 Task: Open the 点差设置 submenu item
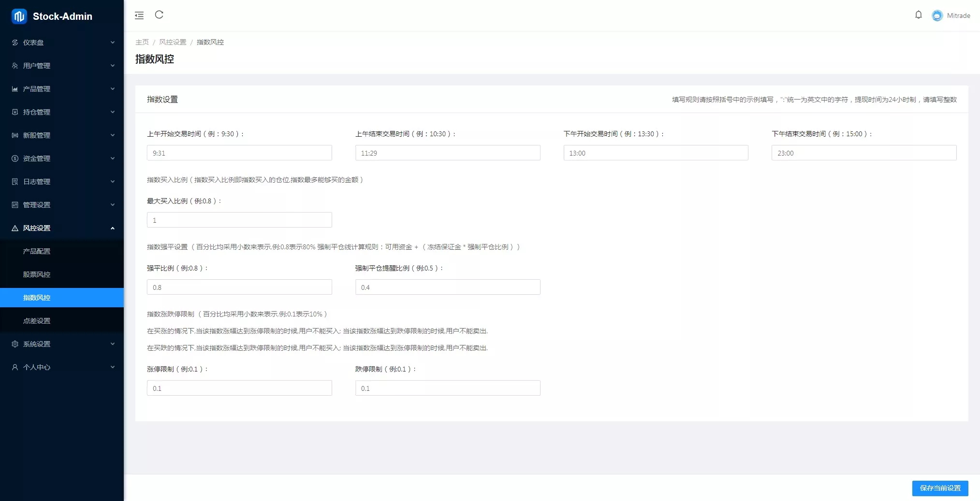tap(37, 321)
